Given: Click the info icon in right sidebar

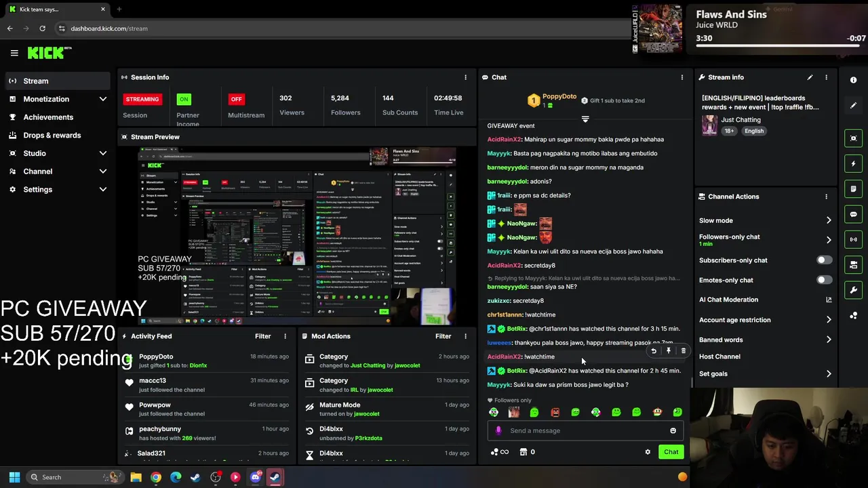Looking at the screenshot, I should [854, 80].
